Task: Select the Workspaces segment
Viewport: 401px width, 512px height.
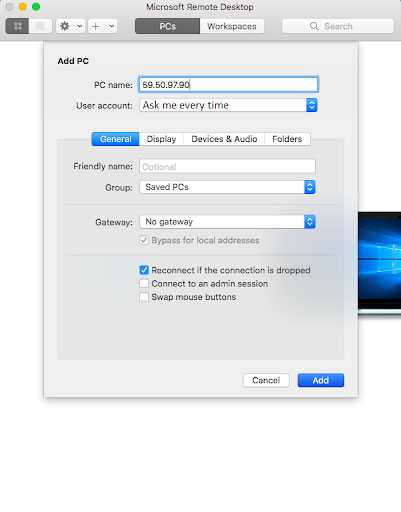Action: point(232,26)
